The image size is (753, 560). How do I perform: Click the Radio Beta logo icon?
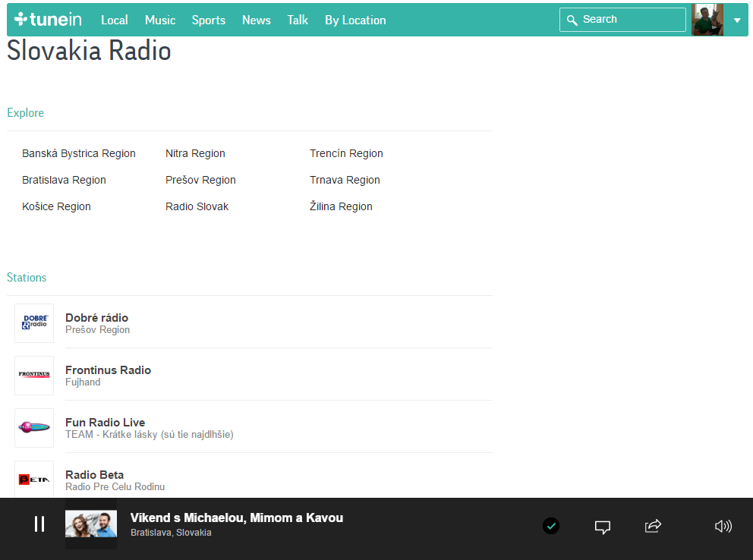pos(34,479)
